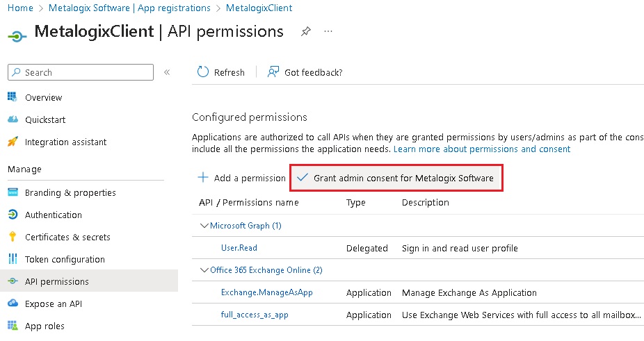
Task: Click the Got feedback icon
Action: (273, 72)
